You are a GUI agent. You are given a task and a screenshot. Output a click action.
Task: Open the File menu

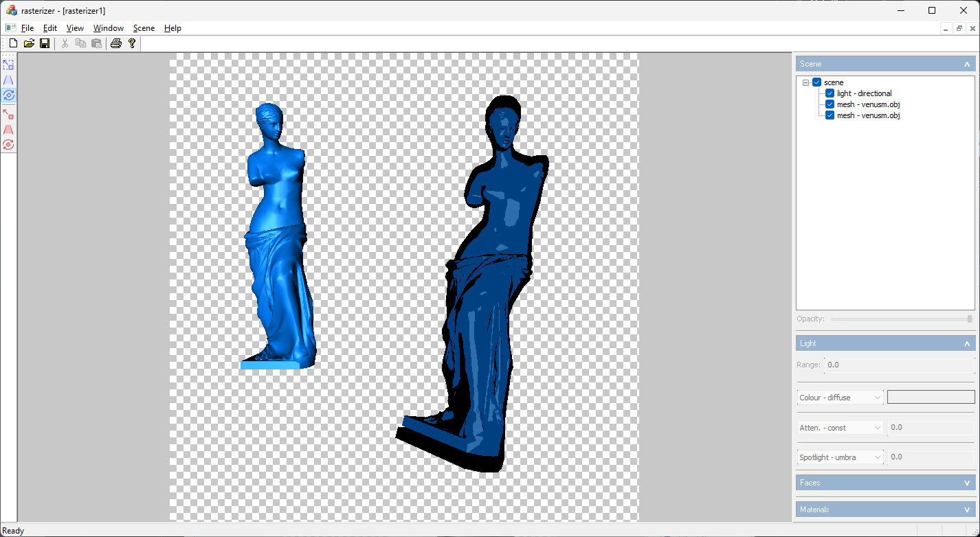tap(27, 28)
